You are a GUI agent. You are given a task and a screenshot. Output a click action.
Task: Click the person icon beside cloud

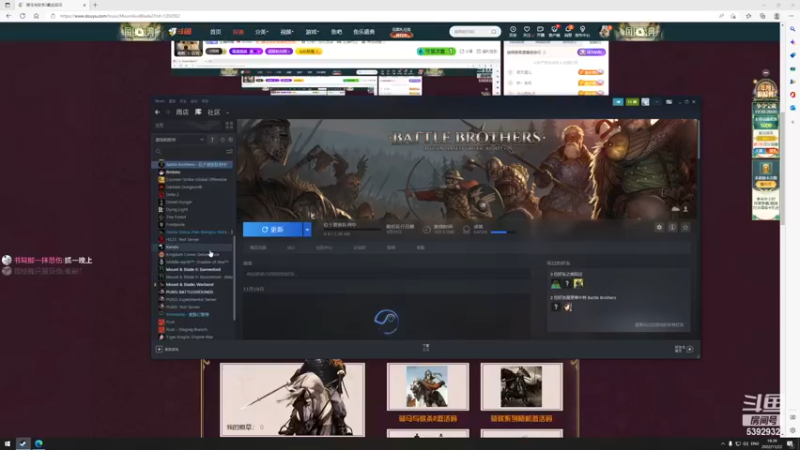686,209
